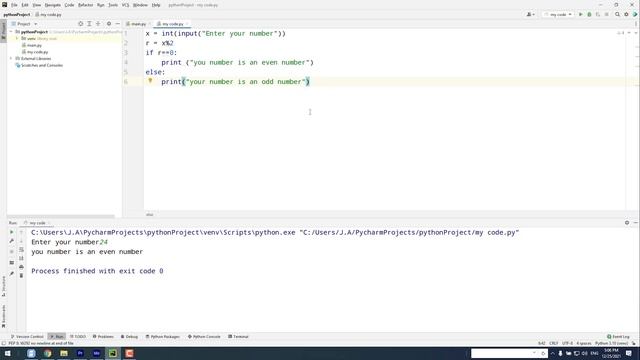Open the Navigate menu
Viewport: 640px width, 360px height.
pos(53,5)
